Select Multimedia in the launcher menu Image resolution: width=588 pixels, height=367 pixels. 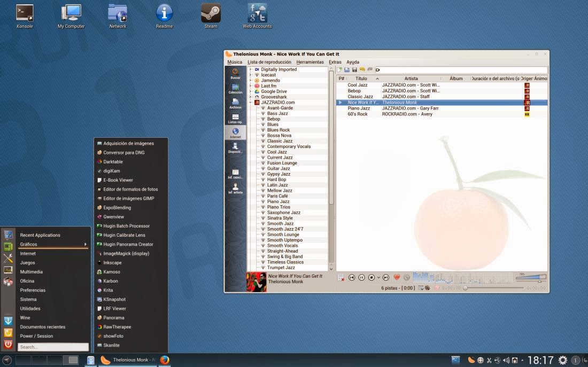click(x=32, y=272)
